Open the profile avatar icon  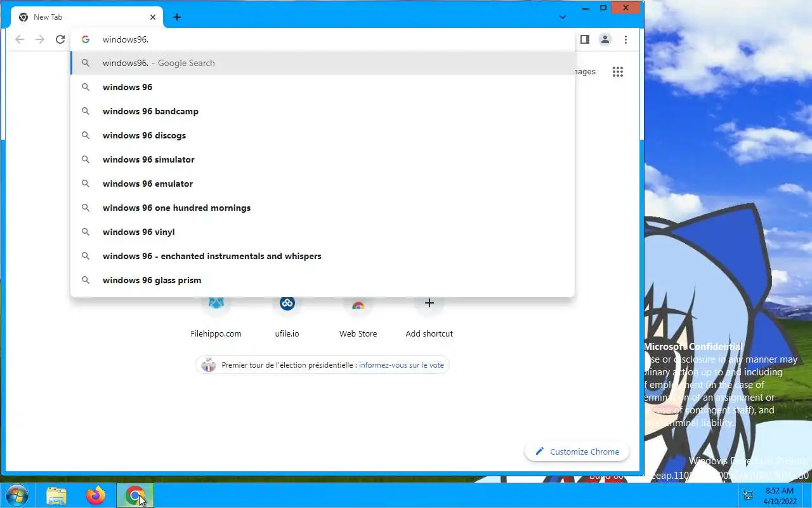[605, 39]
